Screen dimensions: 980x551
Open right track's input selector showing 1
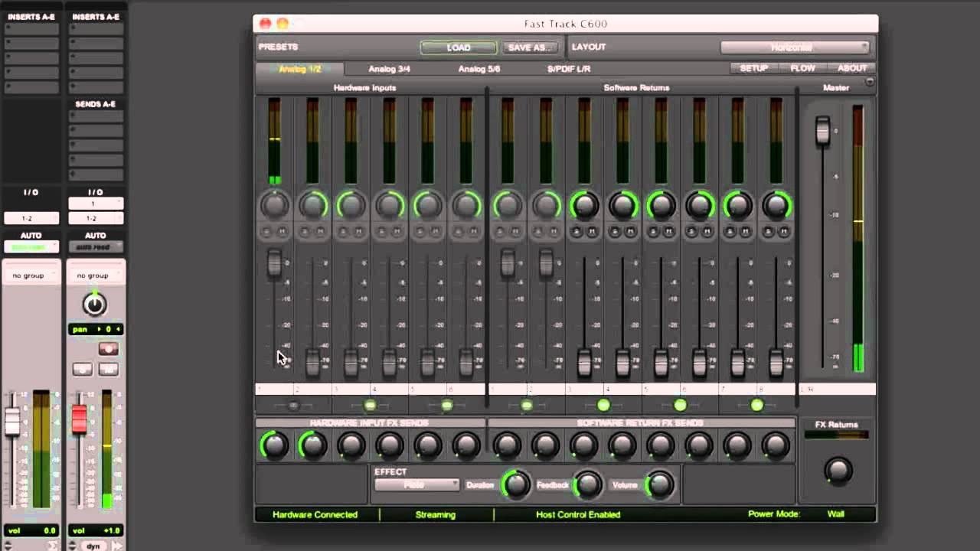(x=96, y=204)
